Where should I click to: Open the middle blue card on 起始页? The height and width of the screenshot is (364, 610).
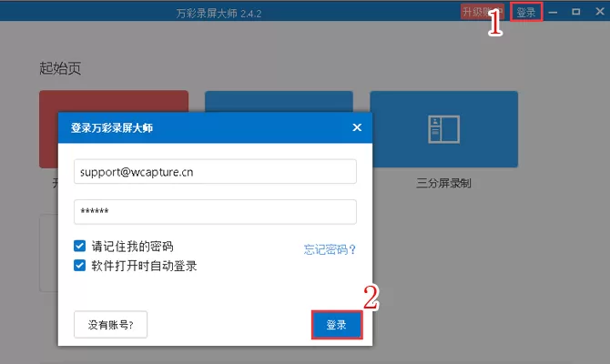coord(279,102)
